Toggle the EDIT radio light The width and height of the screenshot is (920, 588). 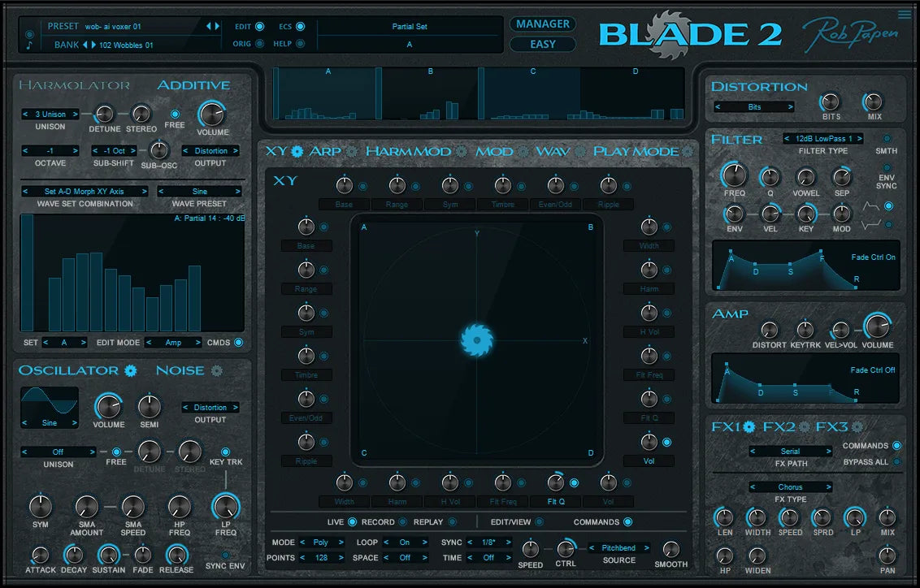(259, 26)
